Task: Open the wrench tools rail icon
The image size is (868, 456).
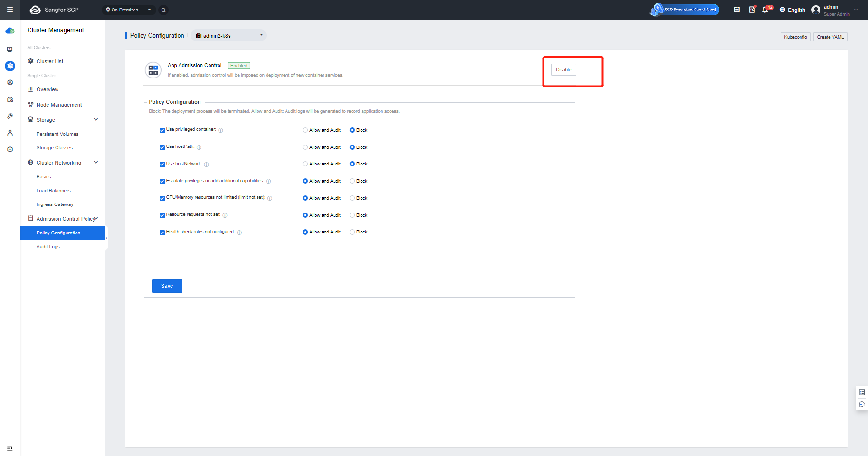Action: point(10,116)
